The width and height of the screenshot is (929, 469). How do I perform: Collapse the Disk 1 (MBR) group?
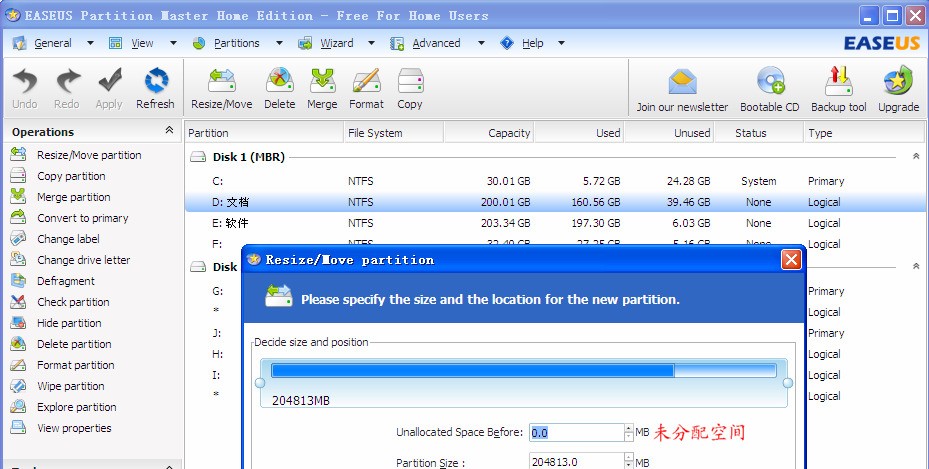coord(916,157)
